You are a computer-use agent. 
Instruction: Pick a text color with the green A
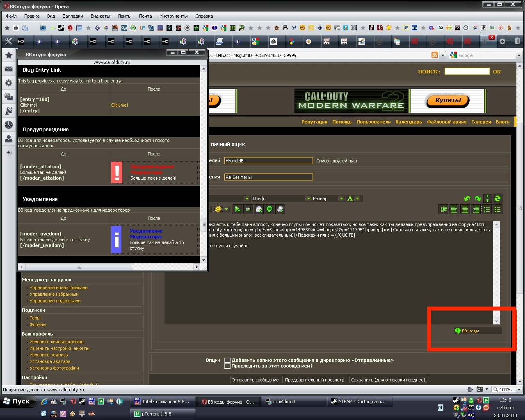[x=350, y=199]
